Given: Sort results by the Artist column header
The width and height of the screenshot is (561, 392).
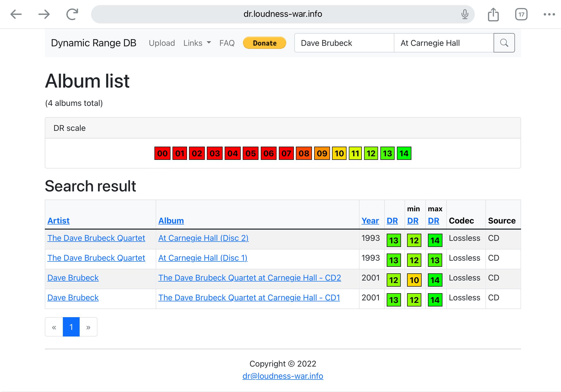Looking at the screenshot, I should click(59, 221).
